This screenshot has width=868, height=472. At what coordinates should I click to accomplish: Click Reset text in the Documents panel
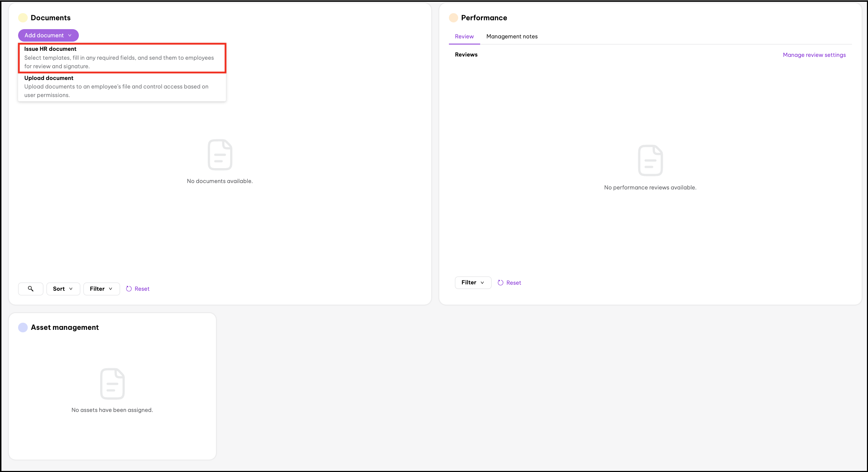pyautogui.click(x=142, y=289)
